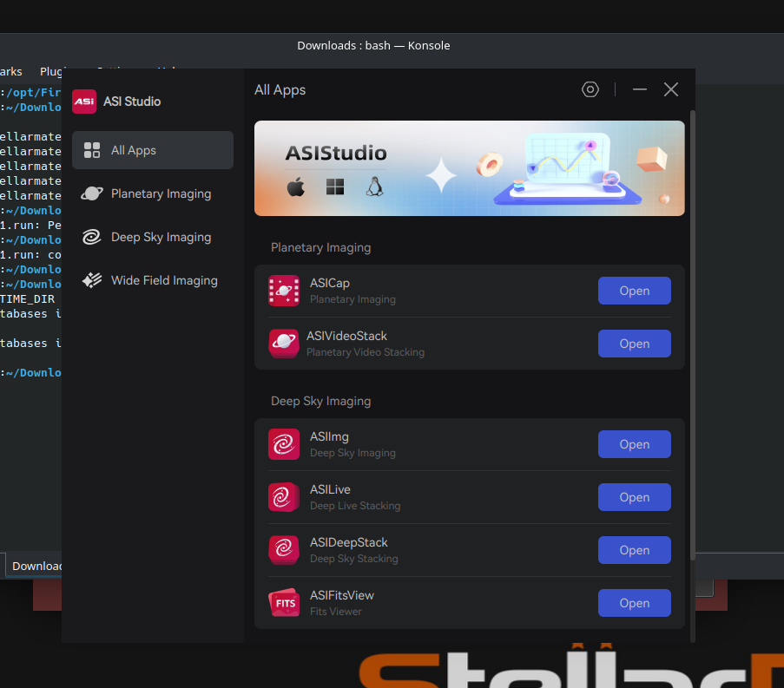The width and height of the screenshot is (784, 688).
Task: Click the ASICap name text
Action: [330, 284]
